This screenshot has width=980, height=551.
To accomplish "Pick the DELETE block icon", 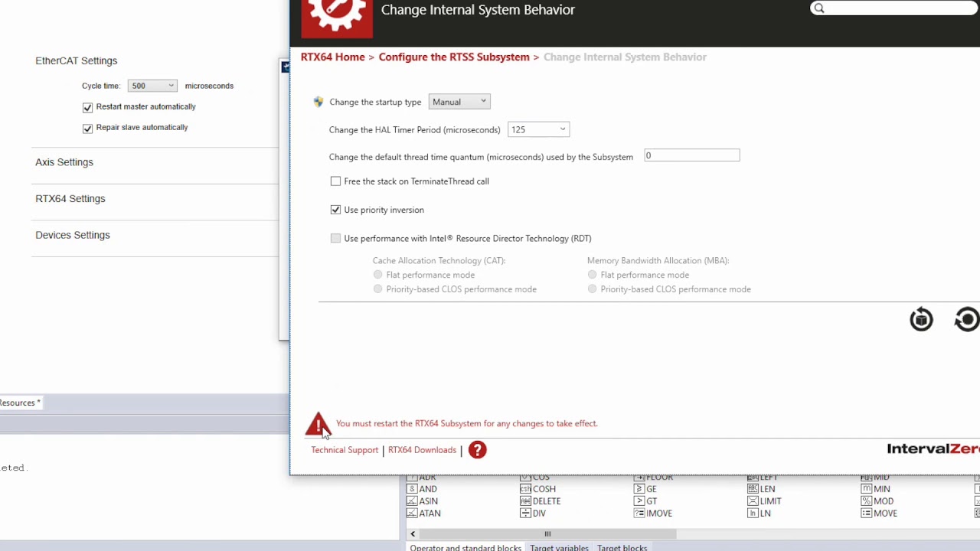I will pyautogui.click(x=525, y=501).
